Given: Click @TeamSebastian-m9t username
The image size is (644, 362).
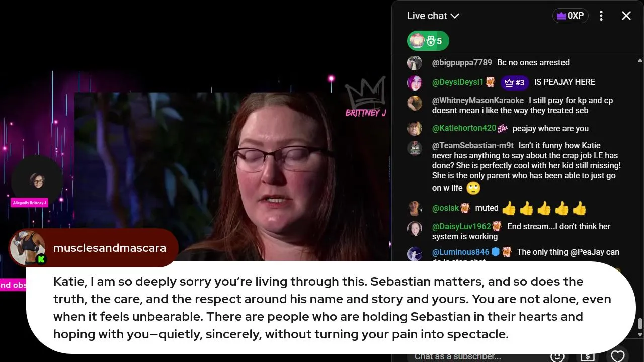Looking at the screenshot, I should click(472, 146).
